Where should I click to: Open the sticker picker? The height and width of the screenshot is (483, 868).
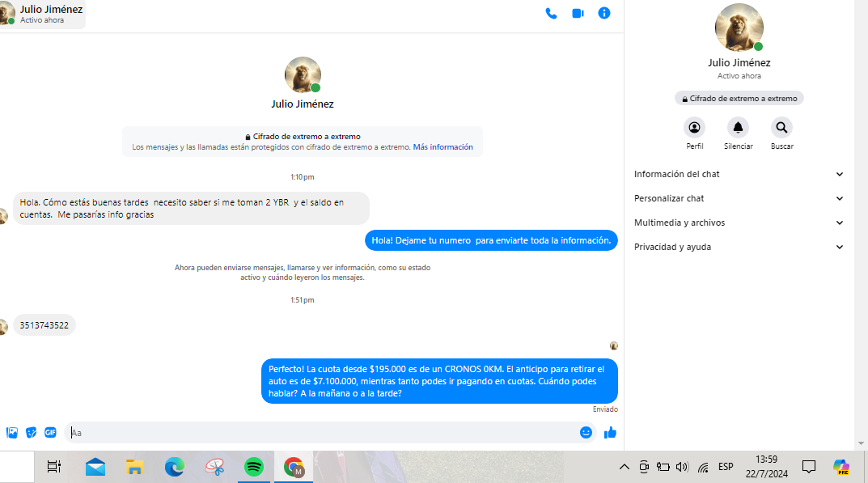click(x=32, y=433)
